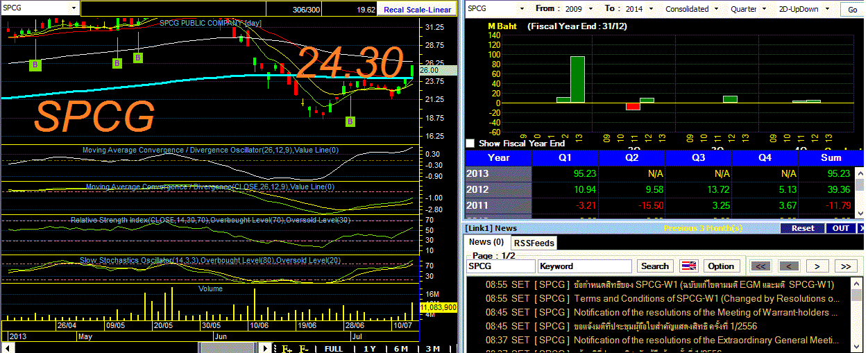Click the buy marker near June low
The image size is (868, 353).
[x=350, y=121]
